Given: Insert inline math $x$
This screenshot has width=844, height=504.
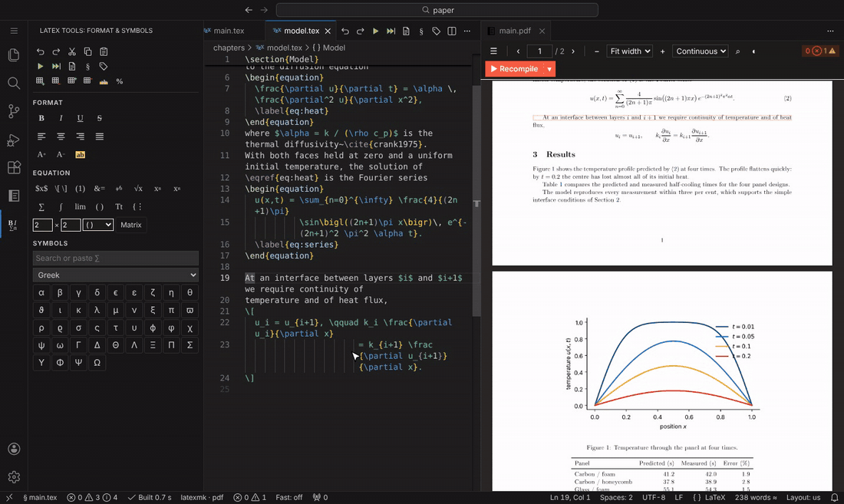Looking at the screenshot, I should click(x=41, y=189).
